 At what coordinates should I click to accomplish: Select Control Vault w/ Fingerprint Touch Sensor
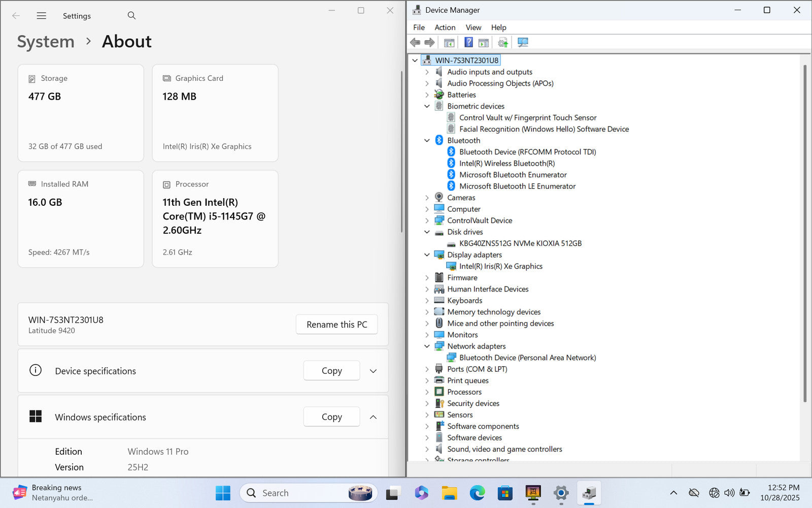pos(528,118)
